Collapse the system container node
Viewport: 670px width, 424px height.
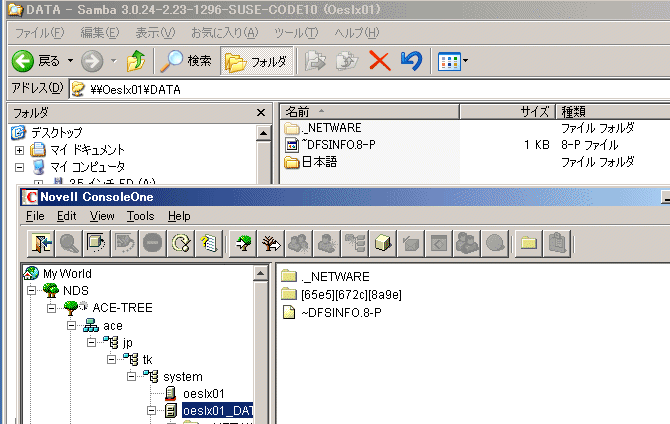point(132,377)
